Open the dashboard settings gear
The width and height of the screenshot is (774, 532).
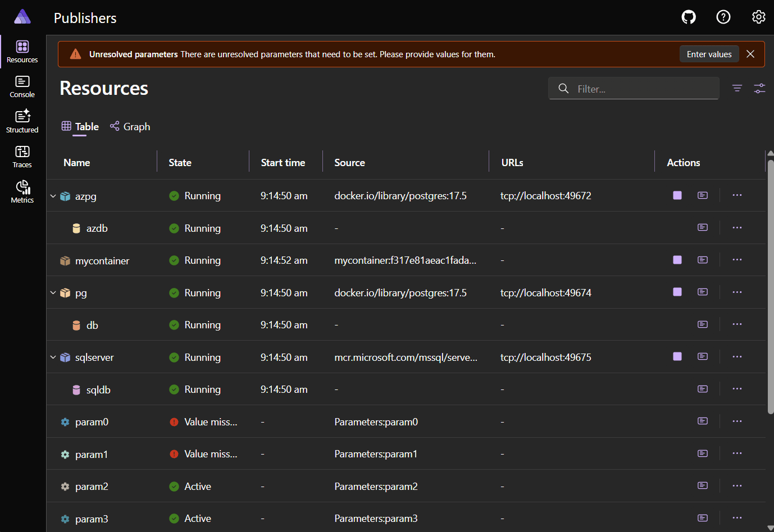pyautogui.click(x=759, y=17)
